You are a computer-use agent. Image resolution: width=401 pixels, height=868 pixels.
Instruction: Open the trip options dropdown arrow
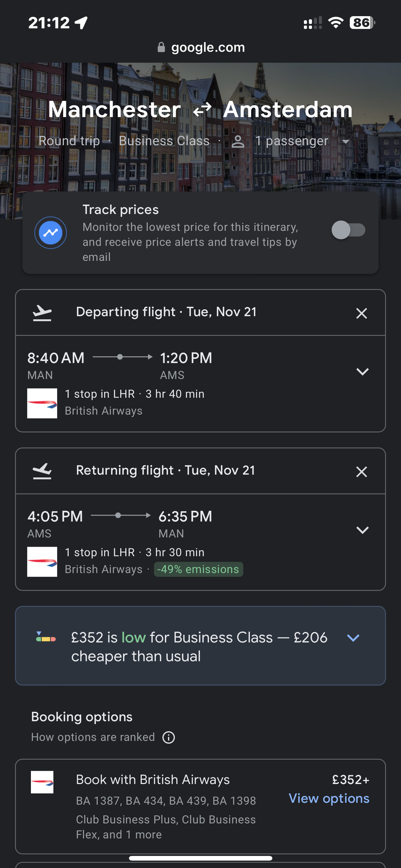[346, 142]
